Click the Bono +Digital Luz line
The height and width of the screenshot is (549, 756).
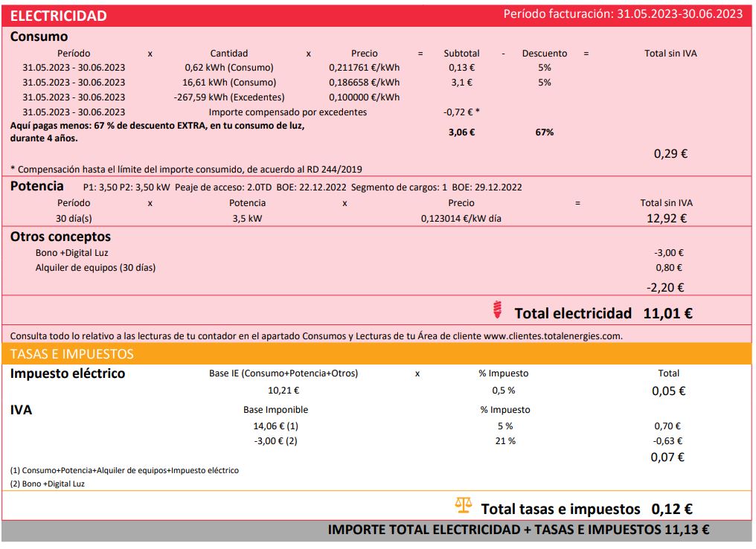point(72,253)
